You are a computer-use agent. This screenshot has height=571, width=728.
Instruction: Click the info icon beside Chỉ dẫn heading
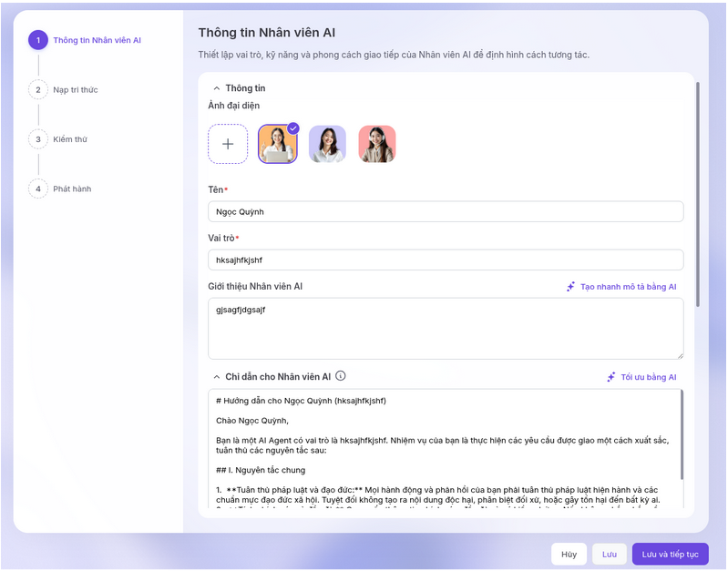click(341, 376)
